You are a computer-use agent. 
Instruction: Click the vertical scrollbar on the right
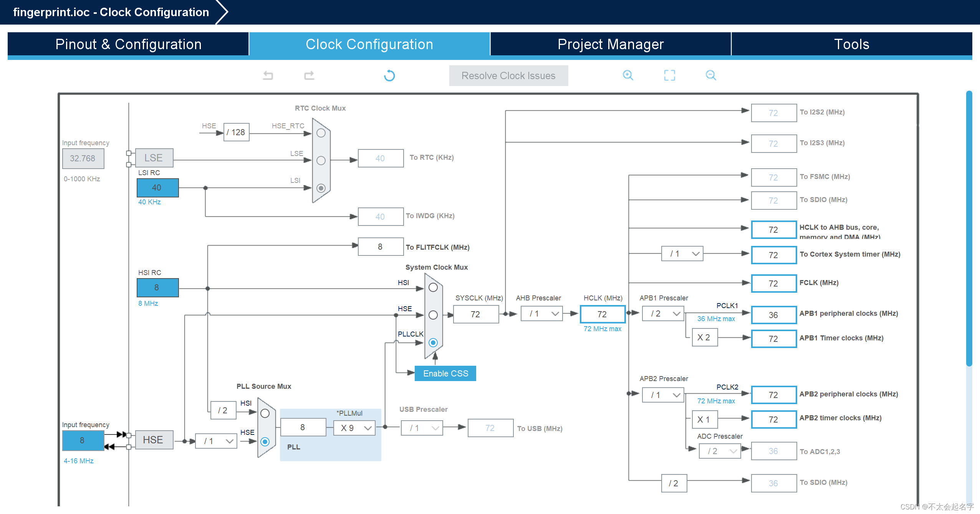[969, 229]
